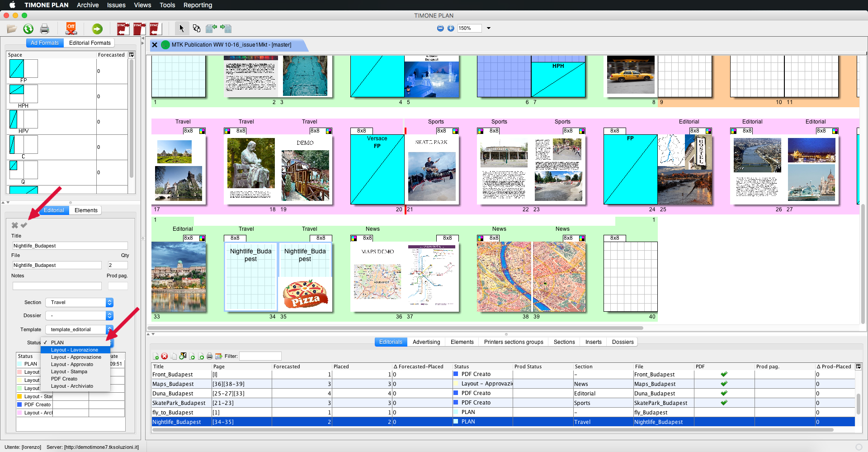Confirm edits with the gray checkmark icon
Screen dimensions: 868x452
coord(24,225)
